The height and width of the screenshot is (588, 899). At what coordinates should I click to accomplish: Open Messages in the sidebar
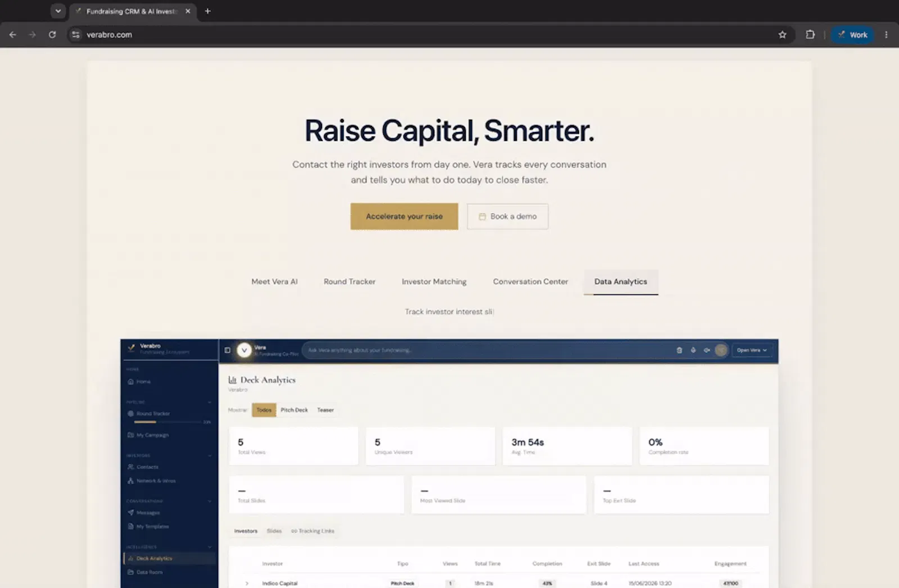pyautogui.click(x=144, y=512)
